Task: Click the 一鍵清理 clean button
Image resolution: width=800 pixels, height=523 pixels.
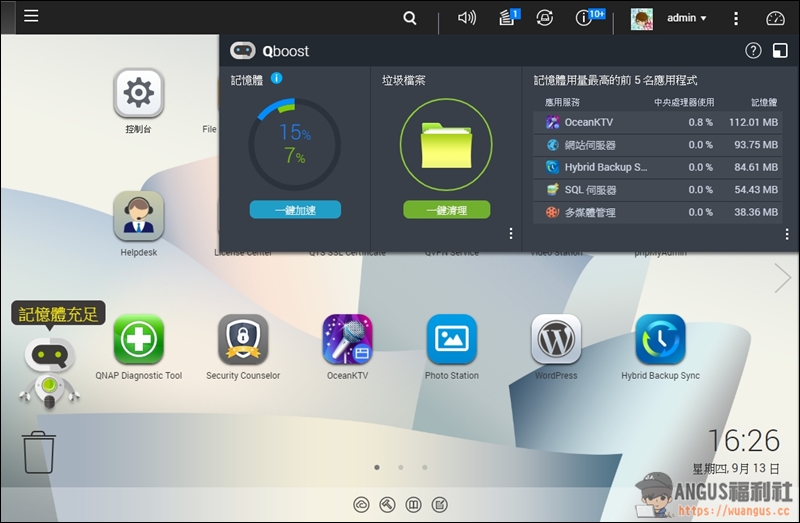Action: (447, 210)
